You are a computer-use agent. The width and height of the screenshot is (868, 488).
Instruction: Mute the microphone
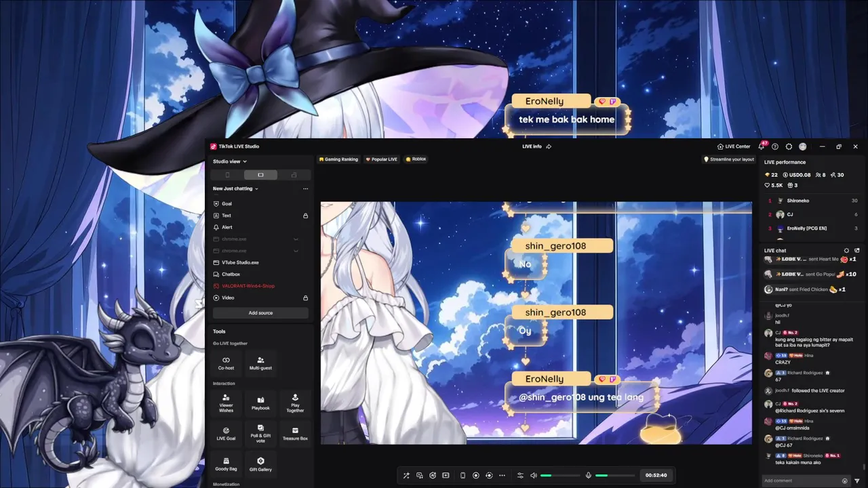click(589, 475)
